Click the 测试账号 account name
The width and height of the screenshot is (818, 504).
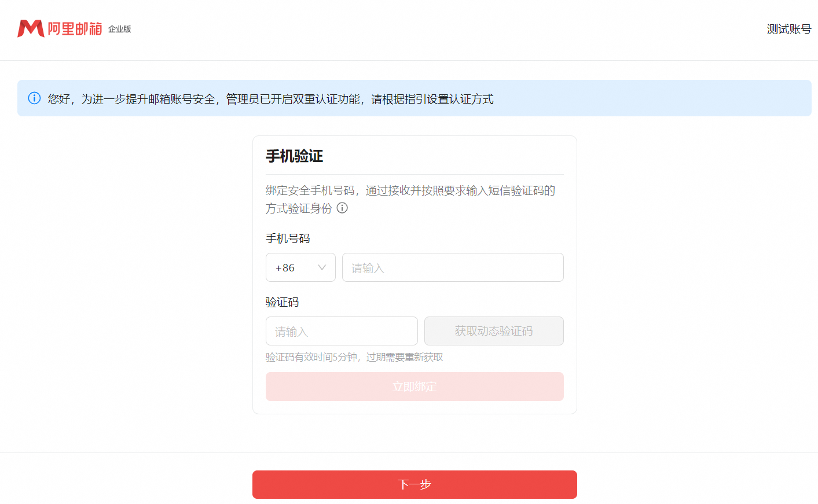coord(788,29)
